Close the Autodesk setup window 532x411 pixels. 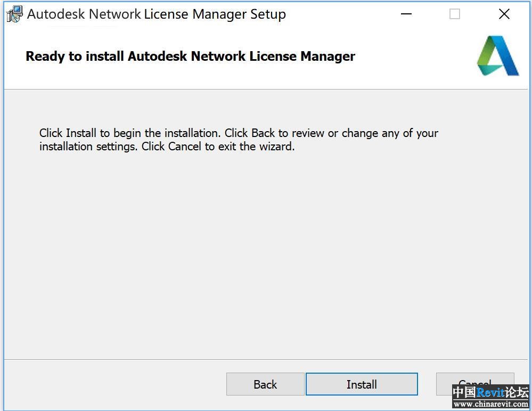coord(504,14)
